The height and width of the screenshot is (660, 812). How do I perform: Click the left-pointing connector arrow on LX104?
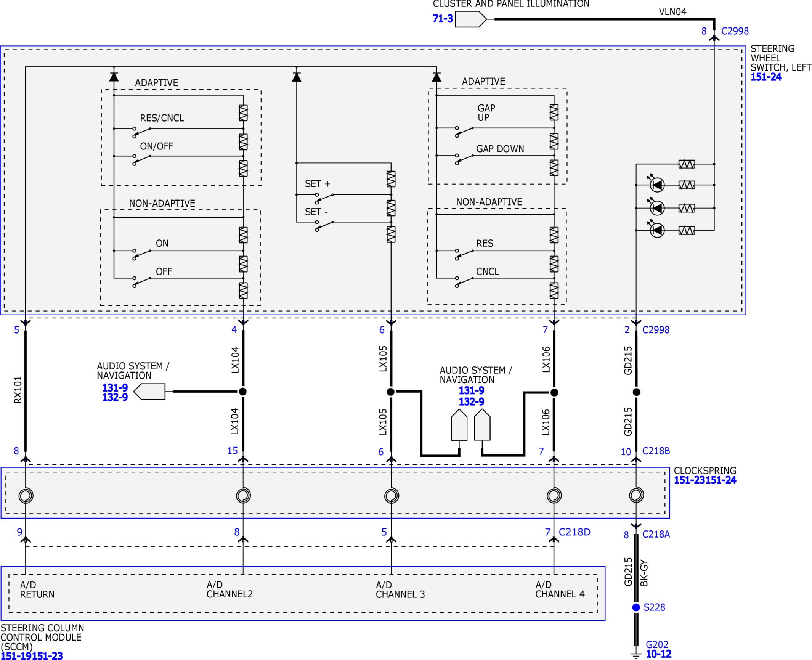pyautogui.click(x=149, y=392)
